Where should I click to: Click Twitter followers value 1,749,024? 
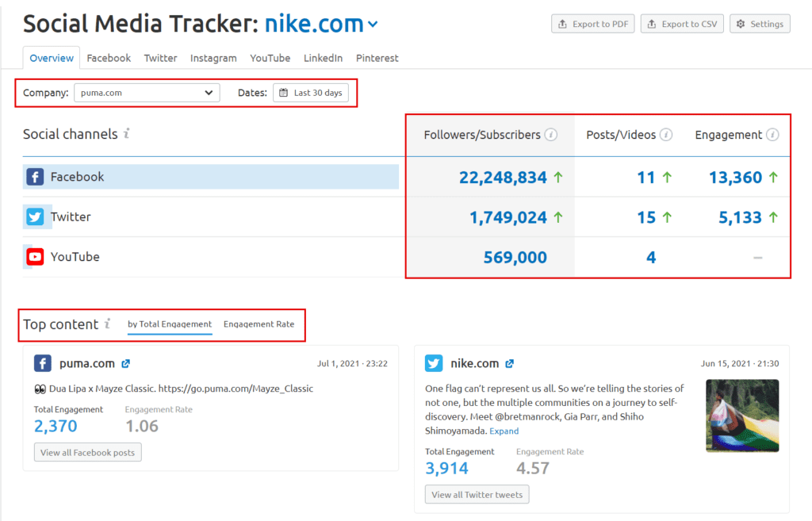pyautogui.click(x=508, y=217)
